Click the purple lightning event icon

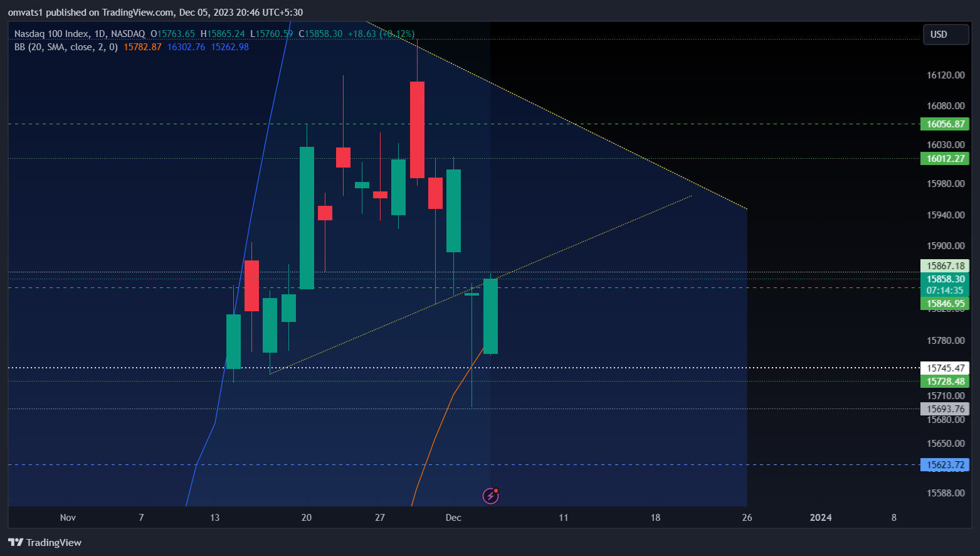pyautogui.click(x=490, y=496)
